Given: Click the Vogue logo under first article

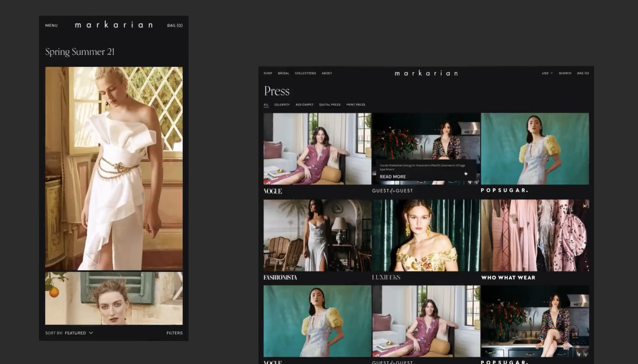Looking at the screenshot, I should point(273,191).
